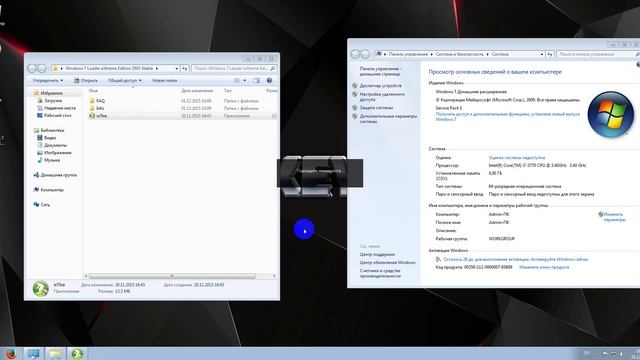Open Счетчики и средства производительности link
The height and width of the screenshot is (360, 640).
[x=380, y=273]
